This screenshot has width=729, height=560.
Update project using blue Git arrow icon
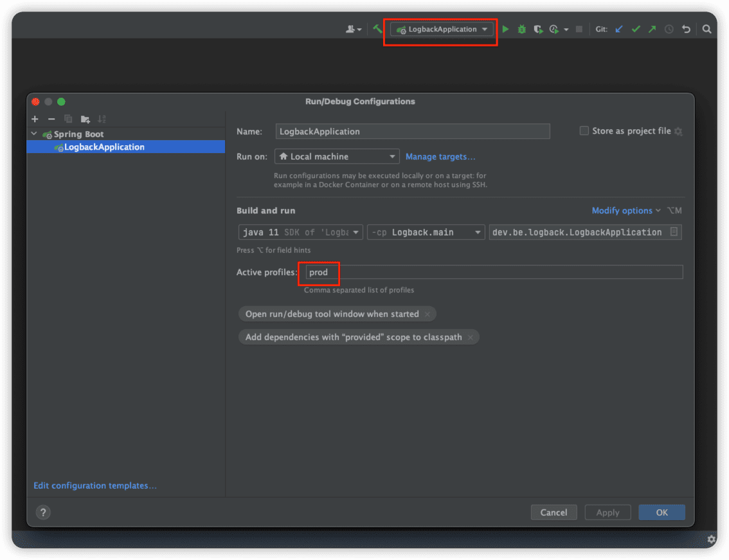[x=618, y=29]
